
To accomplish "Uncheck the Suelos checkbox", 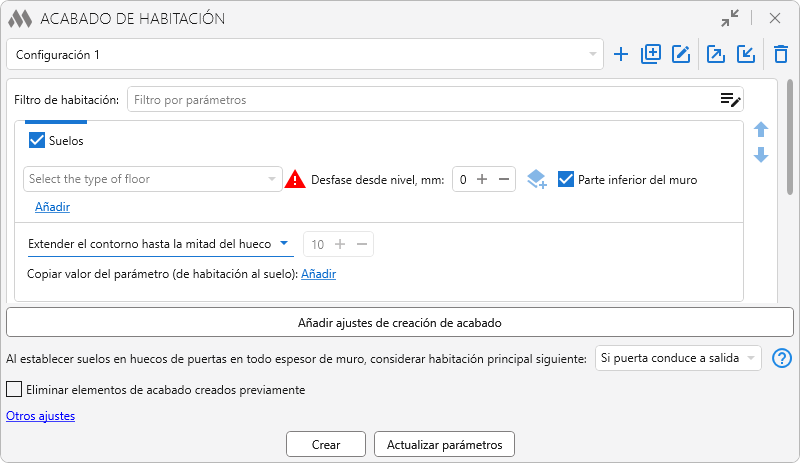I will click(38, 141).
